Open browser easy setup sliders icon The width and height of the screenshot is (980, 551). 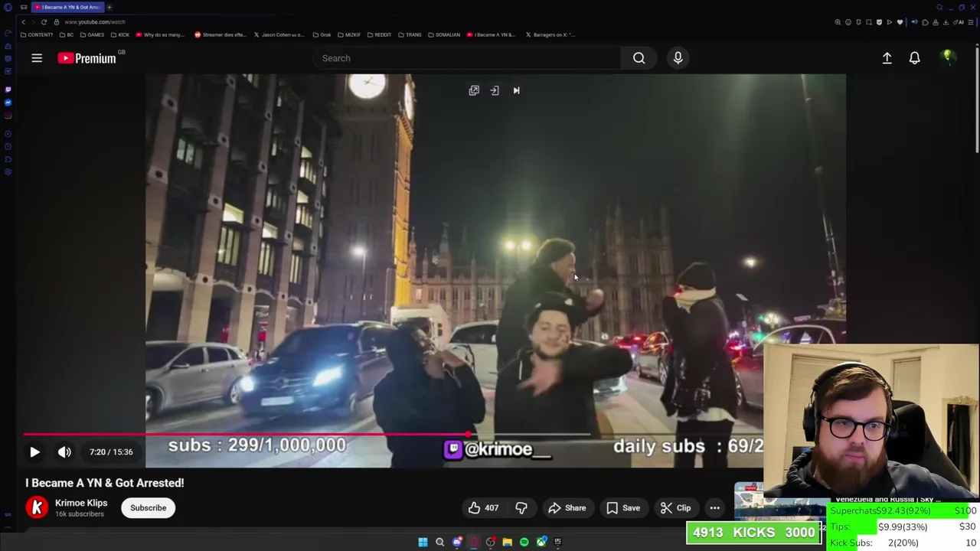(971, 22)
